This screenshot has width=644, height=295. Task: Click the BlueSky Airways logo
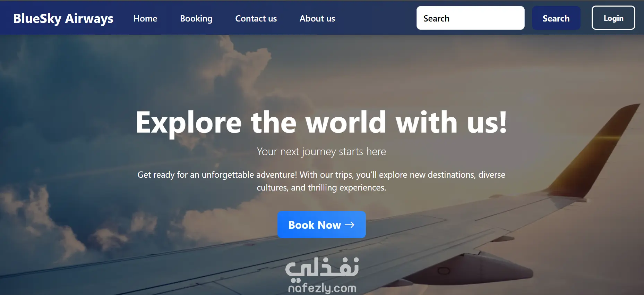point(63,18)
